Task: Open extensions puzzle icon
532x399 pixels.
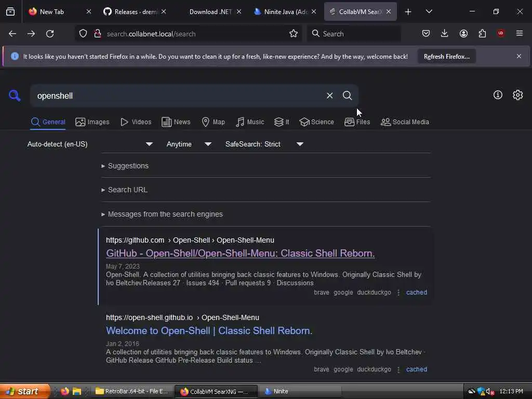Action: 482,33
